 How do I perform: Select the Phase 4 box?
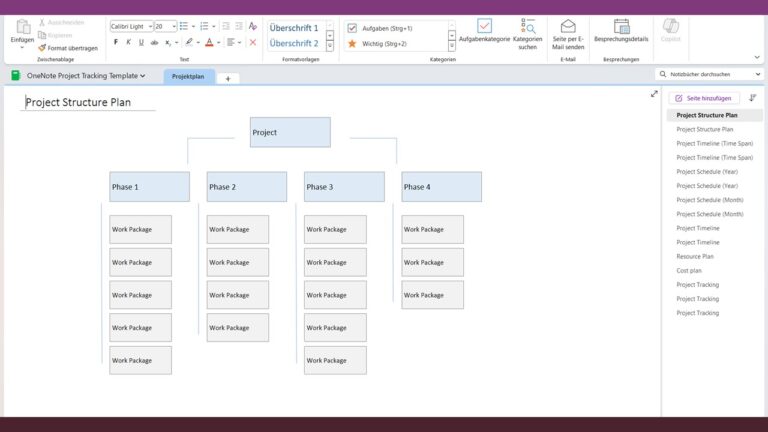pos(441,187)
